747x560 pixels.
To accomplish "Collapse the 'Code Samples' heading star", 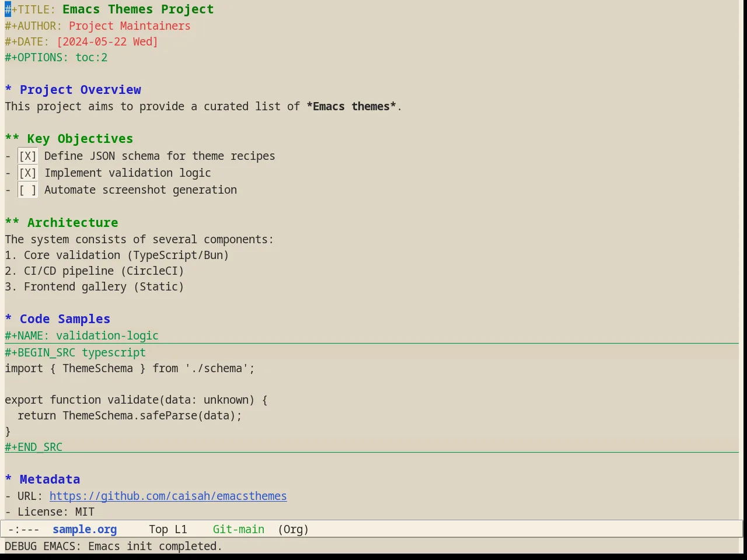I will click(8, 319).
